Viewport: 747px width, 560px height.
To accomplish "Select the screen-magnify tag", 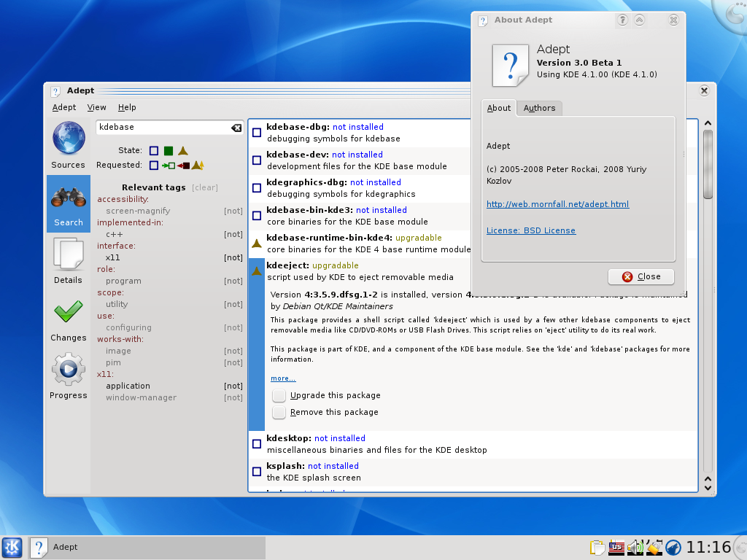I will [138, 211].
